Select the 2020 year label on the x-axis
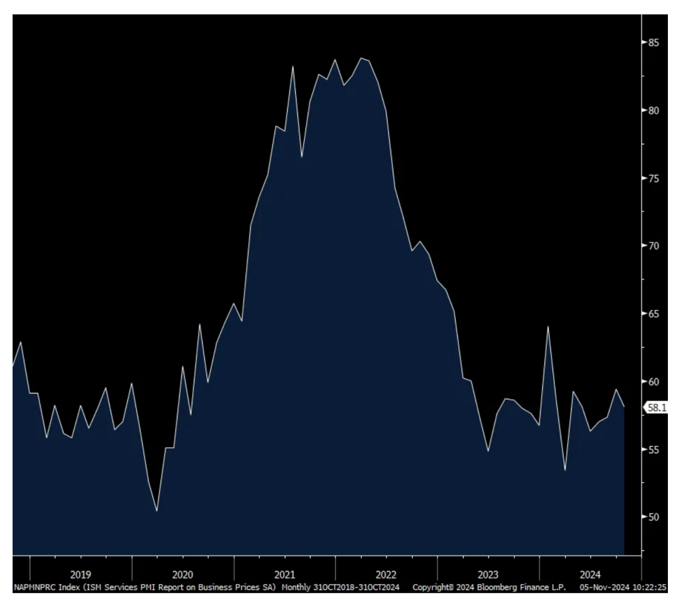685x616 pixels. pyautogui.click(x=183, y=574)
